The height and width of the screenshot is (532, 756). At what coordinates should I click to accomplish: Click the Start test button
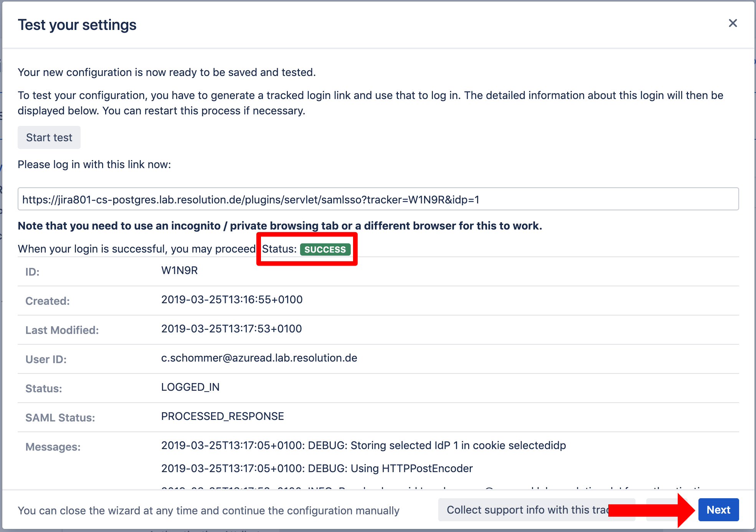[49, 137]
